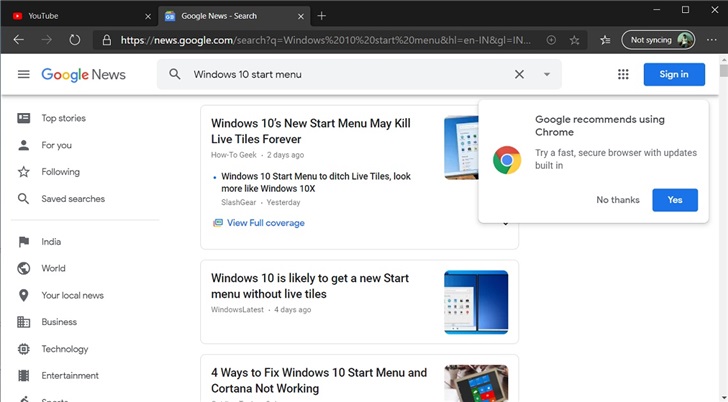728x402 pixels.
Task: Accept Chrome recommendation by clicking Yes
Action: tap(675, 200)
